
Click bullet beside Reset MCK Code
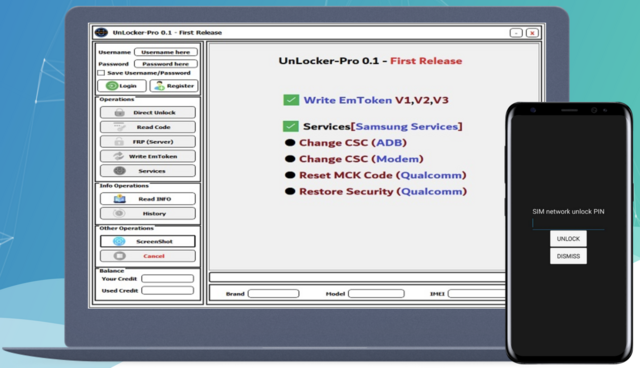[290, 175]
